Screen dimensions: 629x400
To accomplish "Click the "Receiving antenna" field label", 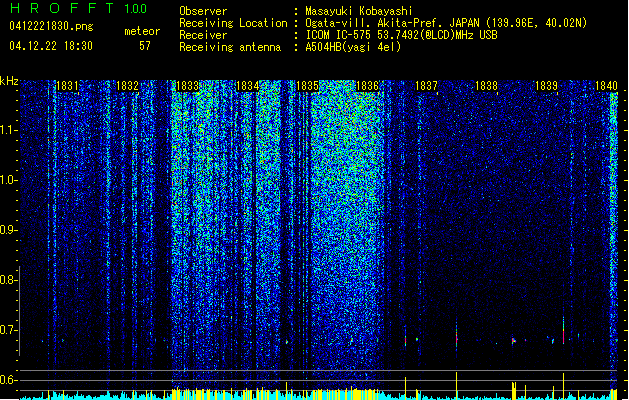I will point(230,47).
